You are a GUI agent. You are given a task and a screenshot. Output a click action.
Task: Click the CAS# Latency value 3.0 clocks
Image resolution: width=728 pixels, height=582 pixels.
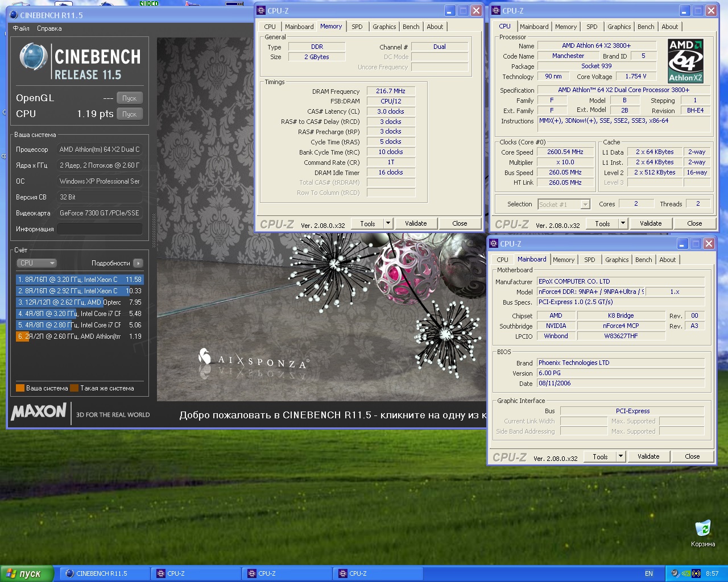[x=391, y=111]
